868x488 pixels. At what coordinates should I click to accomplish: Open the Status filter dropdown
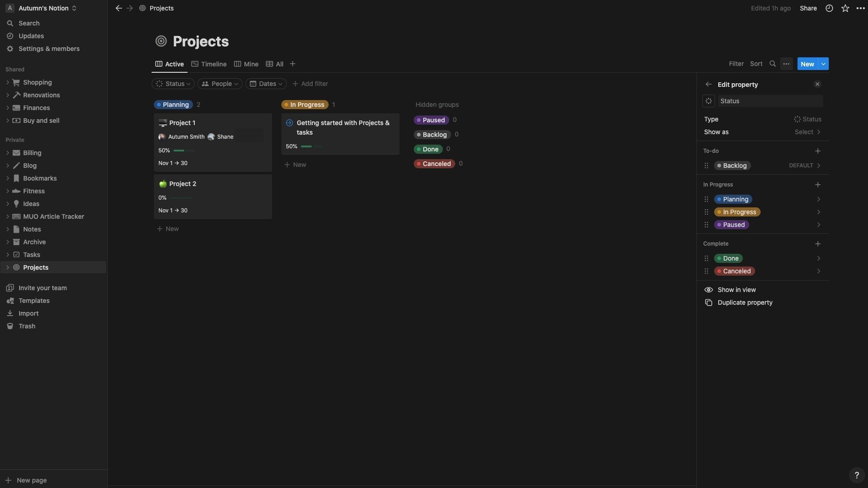(173, 84)
